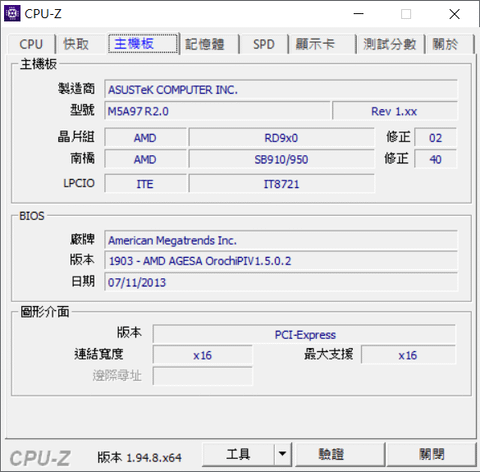Switch to the CPU tab
Screen dimensions: 480x472
pos(31,44)
